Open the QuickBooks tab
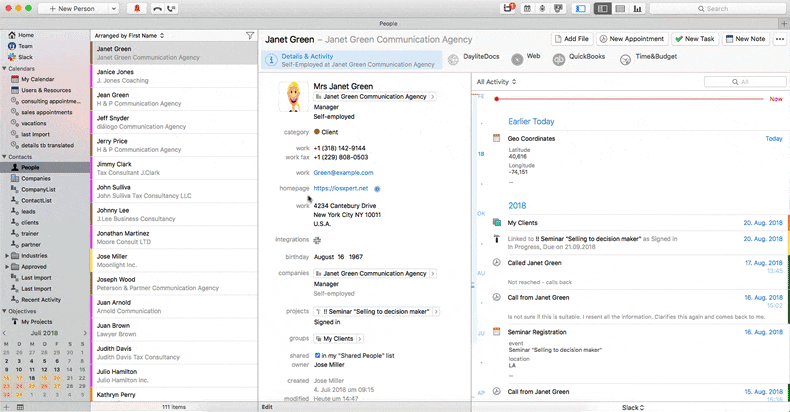This screenshot has height=412, width=790. (579, 59)
